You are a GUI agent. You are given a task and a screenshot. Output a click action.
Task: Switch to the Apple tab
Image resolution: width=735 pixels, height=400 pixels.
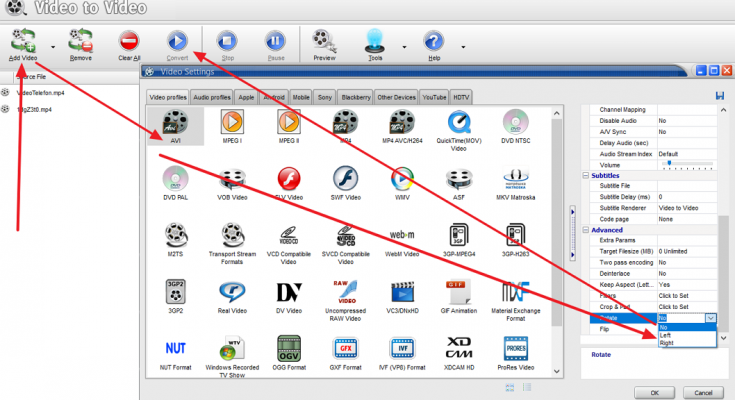pos(246,97)
